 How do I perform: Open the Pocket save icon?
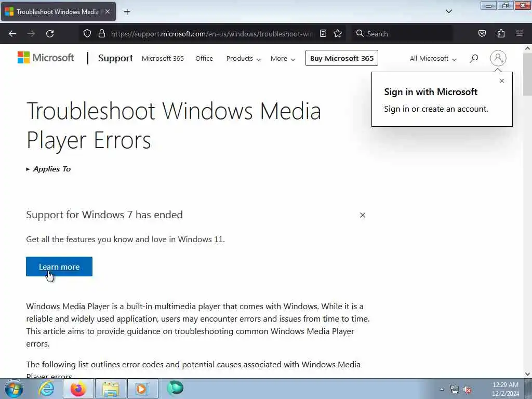coord(482,34)
